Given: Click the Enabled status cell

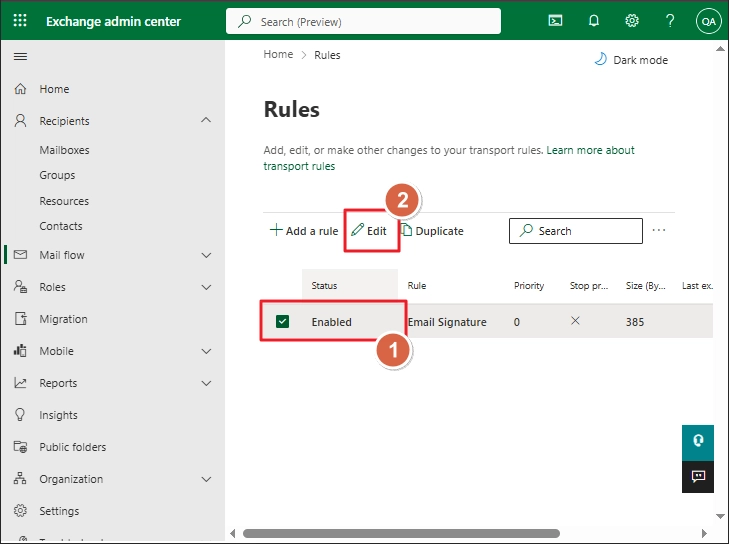Looking at the screenshot, I should (331, 322).
